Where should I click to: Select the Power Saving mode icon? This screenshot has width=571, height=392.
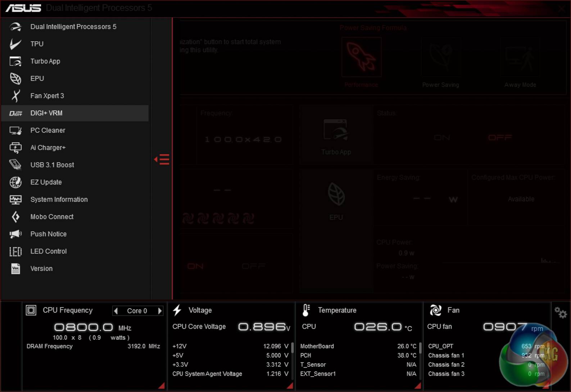[x=441, y=57]
